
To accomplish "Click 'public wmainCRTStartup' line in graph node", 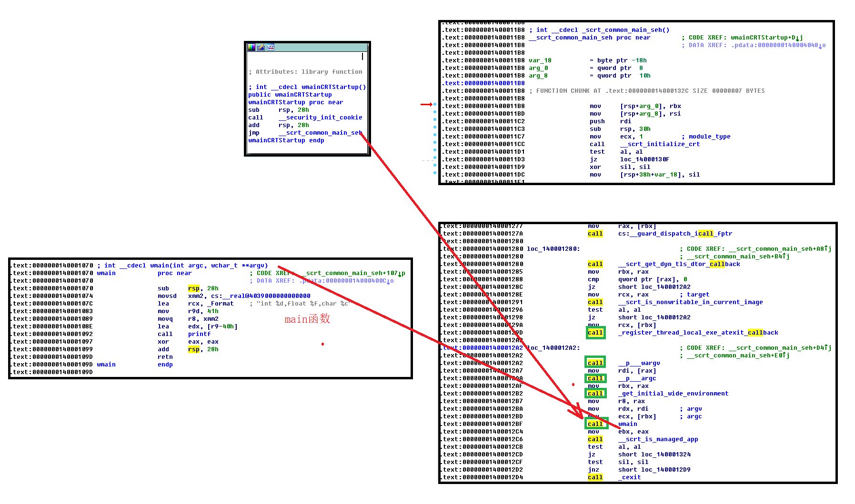I will 290,95.
